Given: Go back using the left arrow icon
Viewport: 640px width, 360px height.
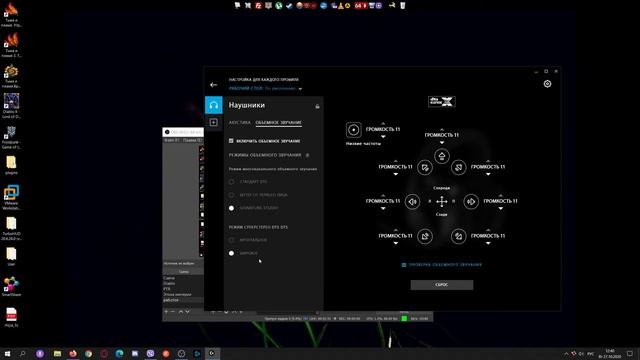Looking at the screenshot, I should click(213, 85).
